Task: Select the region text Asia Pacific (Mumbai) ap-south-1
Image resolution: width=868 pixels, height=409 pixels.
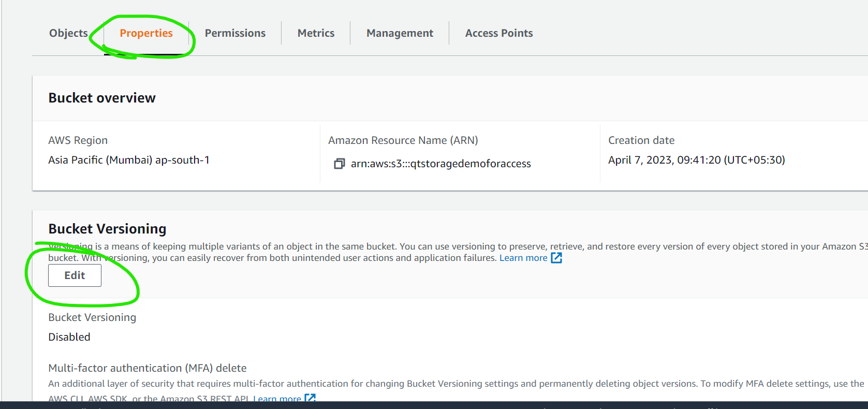Action: pyautogui.click(x=129, y=160)
